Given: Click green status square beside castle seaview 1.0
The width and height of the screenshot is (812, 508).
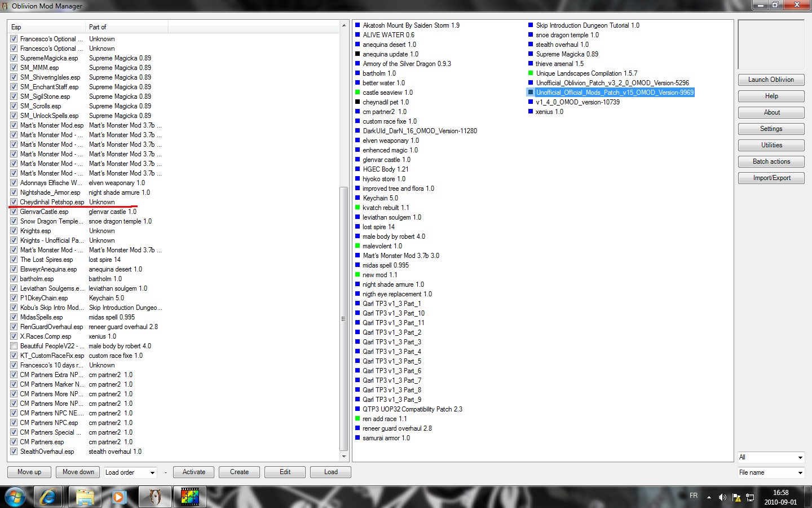Looking at the screenshot, I should [358, 93].
